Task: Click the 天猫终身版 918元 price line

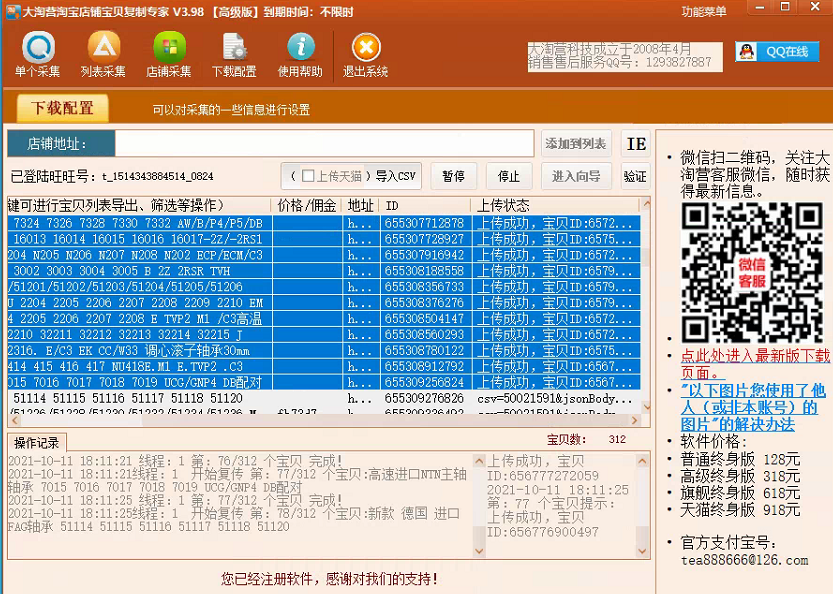Action: tap(741, 510)
